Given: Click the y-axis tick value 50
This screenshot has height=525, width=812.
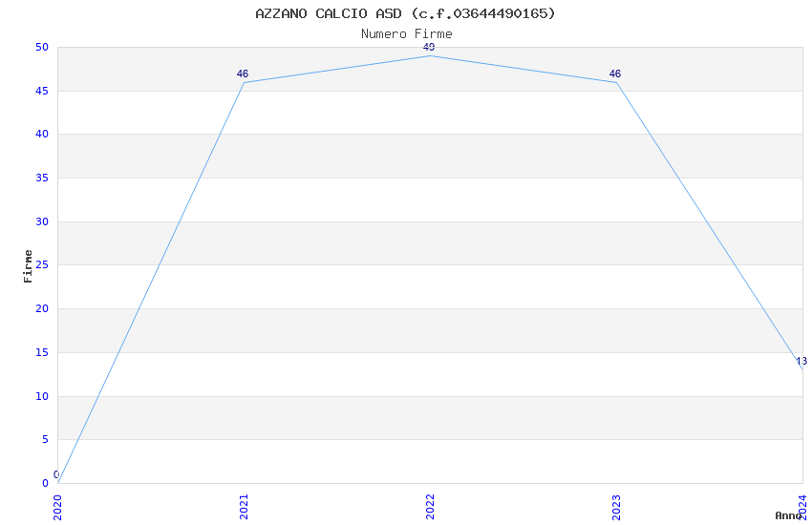Looking at the screenshot, I should coord(42,47).
